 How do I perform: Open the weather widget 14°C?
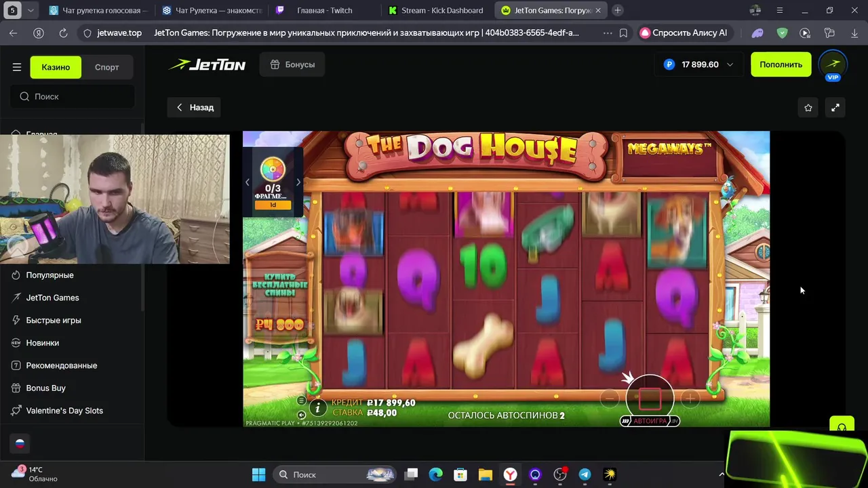(35, 474)
